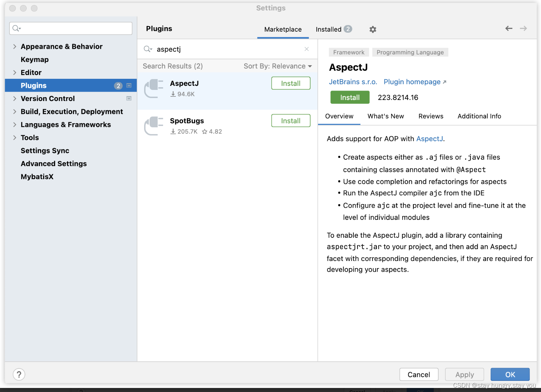This screenshot has width=541, height=392.
Task: Click the Search Results (2) label
Action: pyautogui.click(x=173, y=66)
